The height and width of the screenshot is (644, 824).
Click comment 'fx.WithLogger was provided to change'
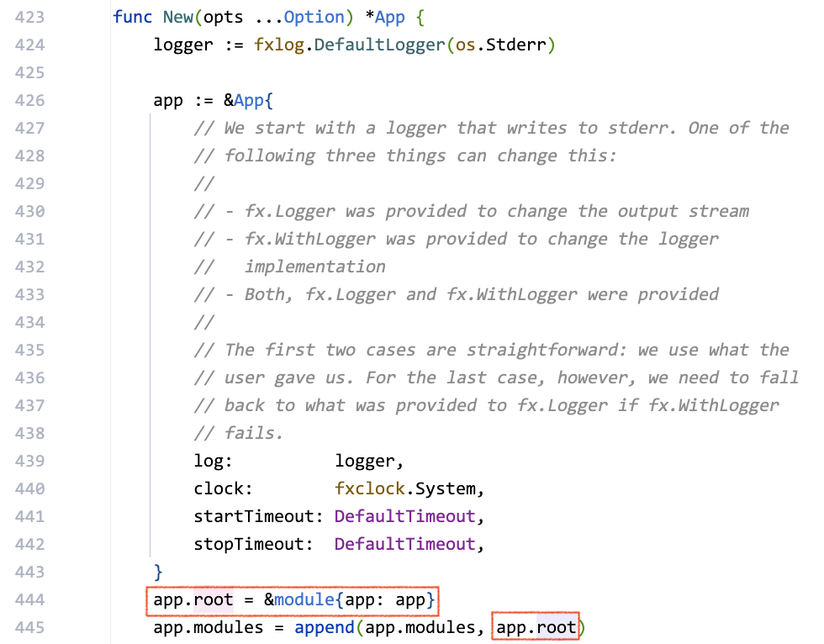click(x=456, y=239)
